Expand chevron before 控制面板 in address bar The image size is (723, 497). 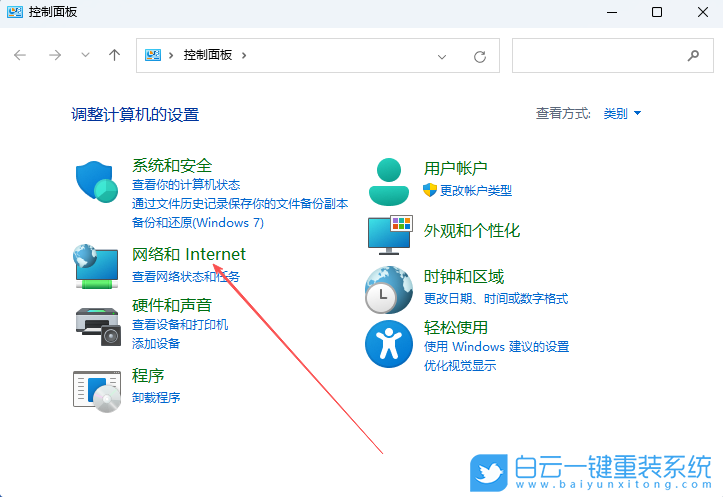tap(171, 55)
